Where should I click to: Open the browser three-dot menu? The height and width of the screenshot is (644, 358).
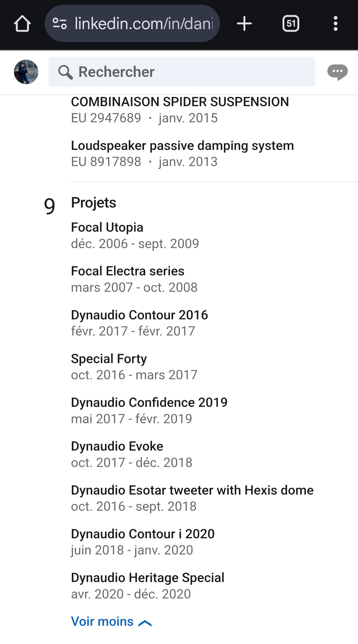(x=335, y=24)
